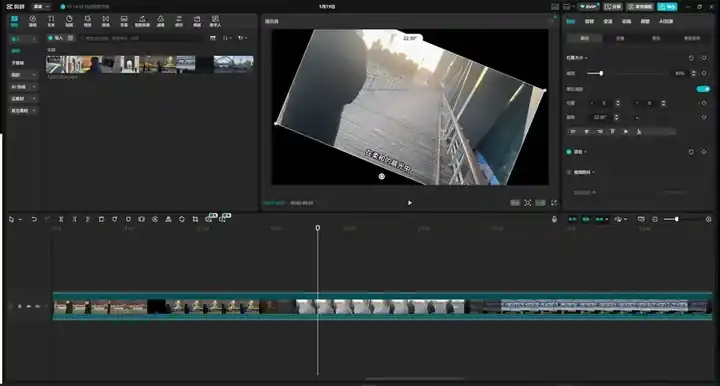Add keyframe for the rotation row

pyautogui.click(x=704, y=117)
